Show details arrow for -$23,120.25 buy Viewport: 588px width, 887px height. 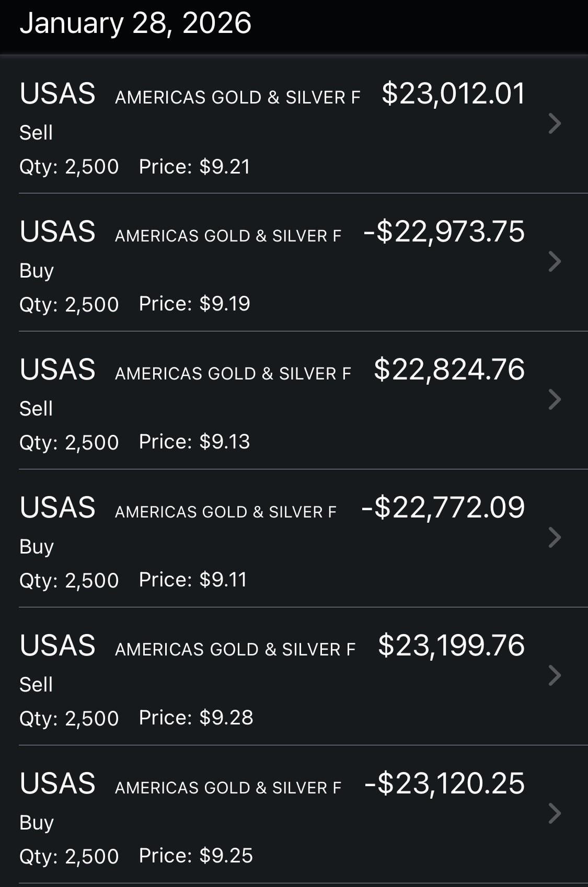(555, 814)
